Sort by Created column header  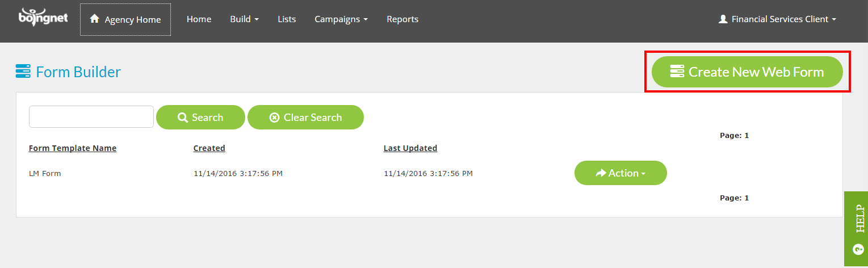tap(209, 148)
